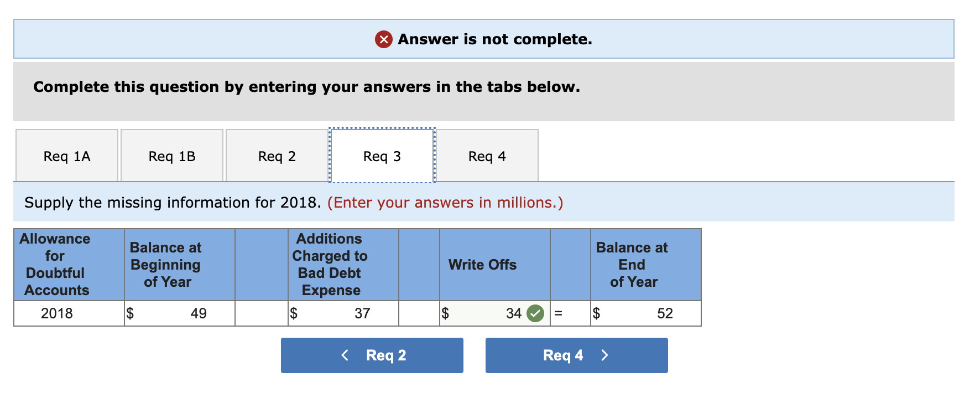
Task: Click the green checkmark beside Write Offs value
Action: point(534,313)
